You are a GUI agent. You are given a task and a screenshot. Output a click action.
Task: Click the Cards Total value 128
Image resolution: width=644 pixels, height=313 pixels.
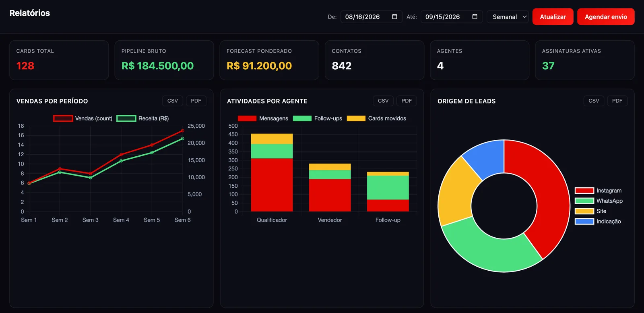coord(25,66)
